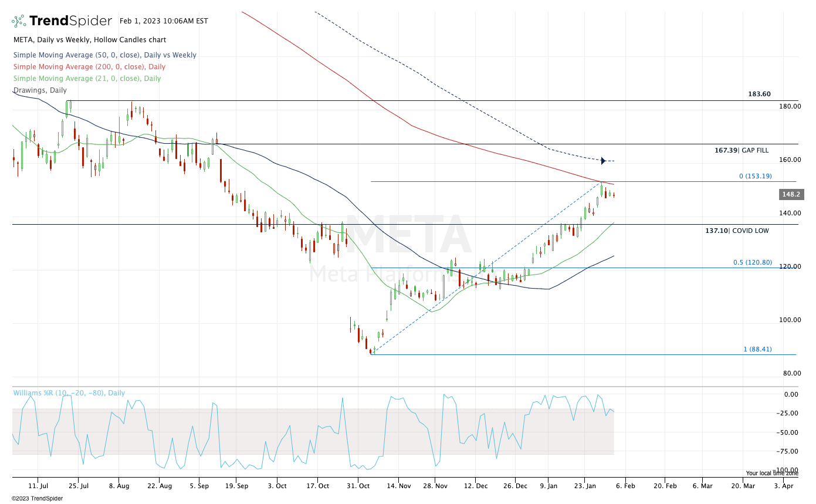This screenshot has height=504, width=816.
Task: Click the 9. Jan date label
Action: 548,486
